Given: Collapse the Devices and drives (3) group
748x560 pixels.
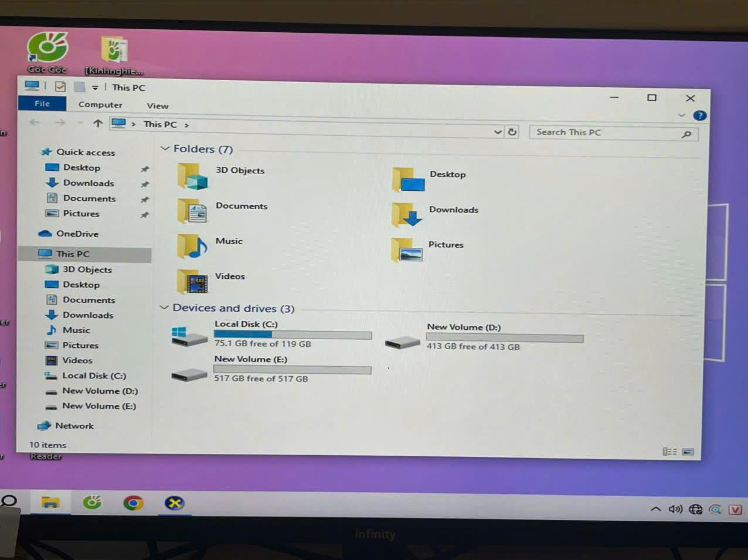Looking at the screenshot, I should 164,308.
